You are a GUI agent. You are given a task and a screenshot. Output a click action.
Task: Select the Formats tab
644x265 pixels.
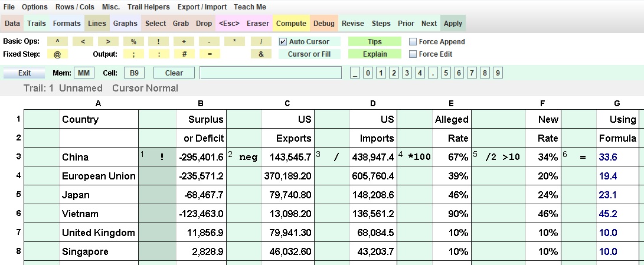click(67, 24)
